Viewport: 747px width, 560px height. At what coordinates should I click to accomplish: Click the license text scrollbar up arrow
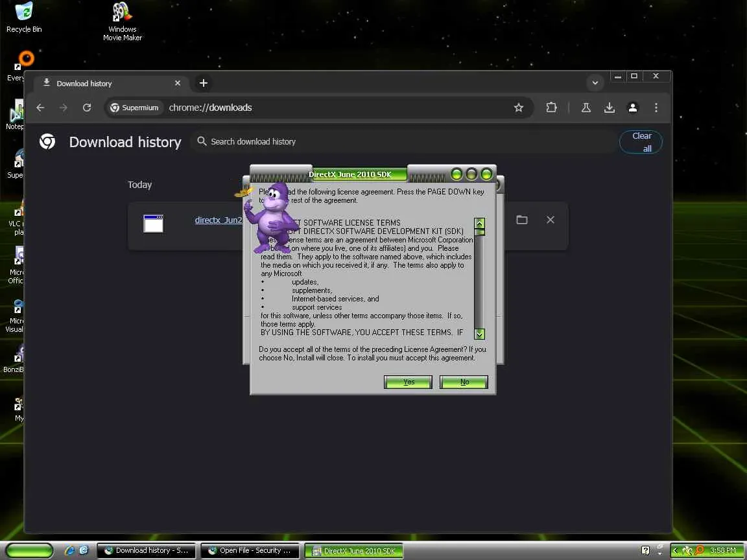479,223
